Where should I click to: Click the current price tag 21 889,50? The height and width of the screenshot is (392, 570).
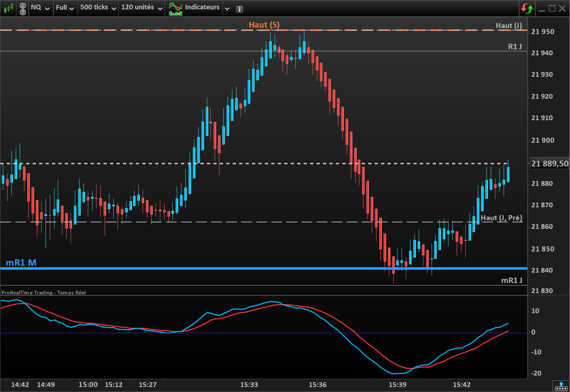pyautogui.click(x=550, y=164)
